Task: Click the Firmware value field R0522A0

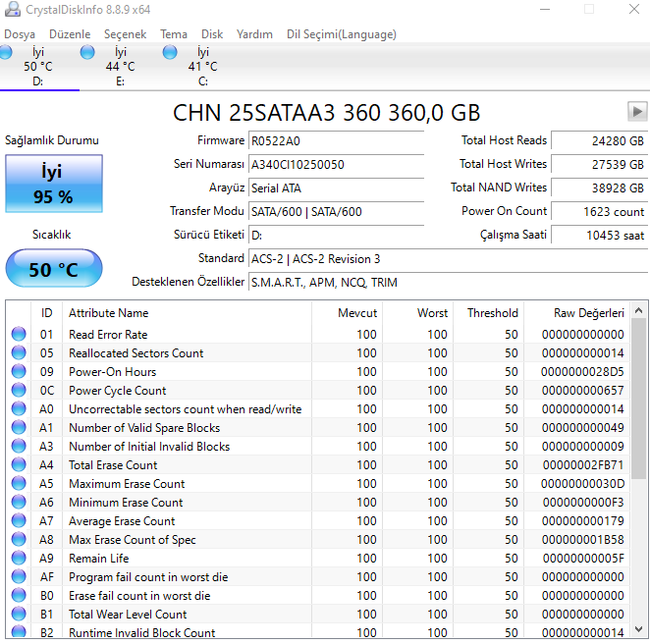Action: 335,140
